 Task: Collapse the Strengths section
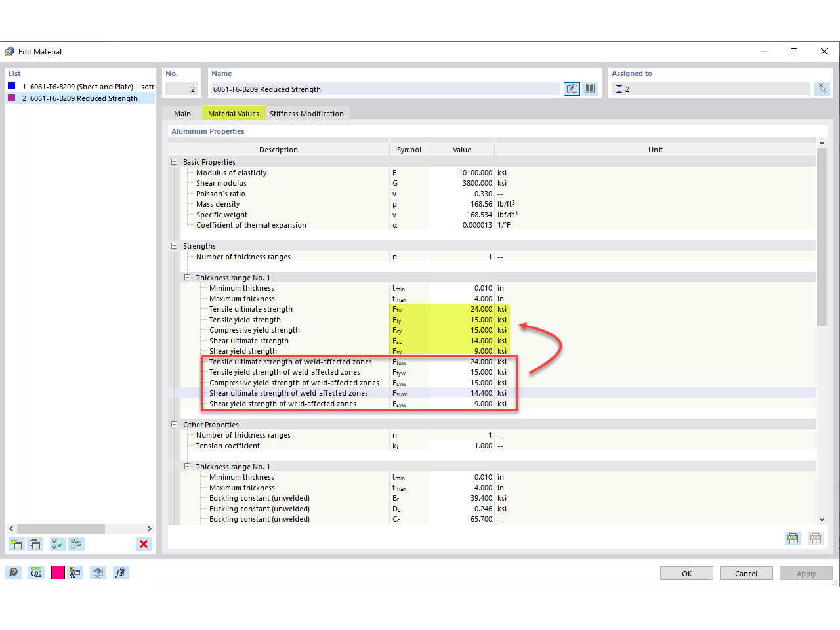[175, 246]
